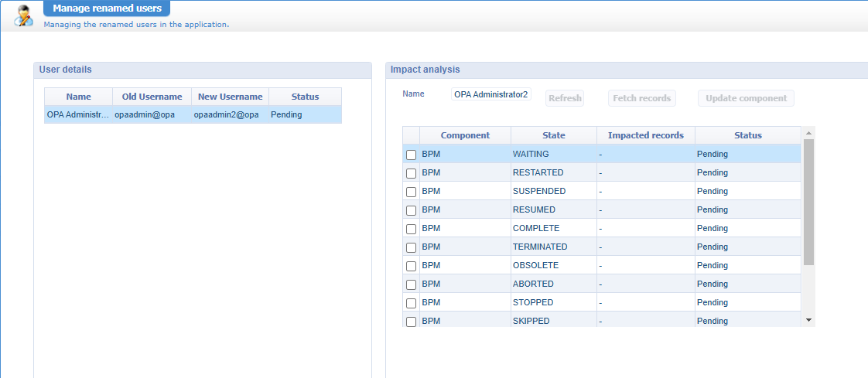Enable the BPM RESTARTED row checkbox
Screen dimensions: 868x378
click(412, 173)
